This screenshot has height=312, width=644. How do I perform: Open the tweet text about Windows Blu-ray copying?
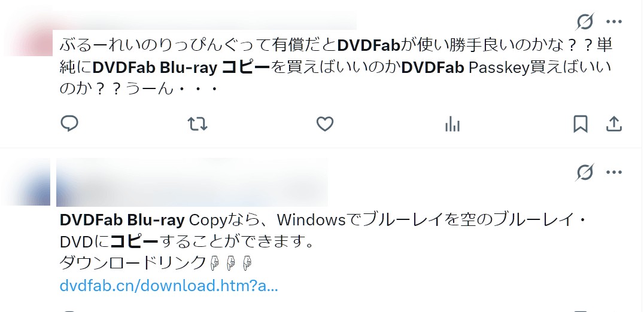click(x=323, y=231)
